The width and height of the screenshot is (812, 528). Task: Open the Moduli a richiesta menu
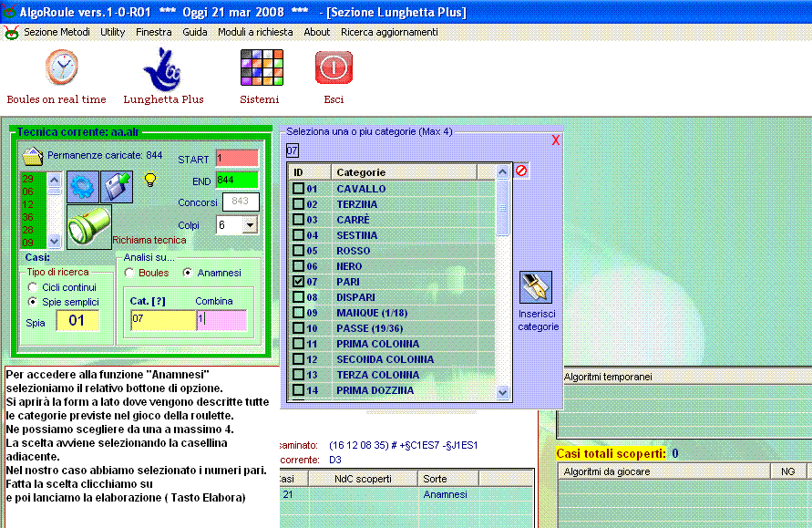pyautogui.click(x=255, y=32)
